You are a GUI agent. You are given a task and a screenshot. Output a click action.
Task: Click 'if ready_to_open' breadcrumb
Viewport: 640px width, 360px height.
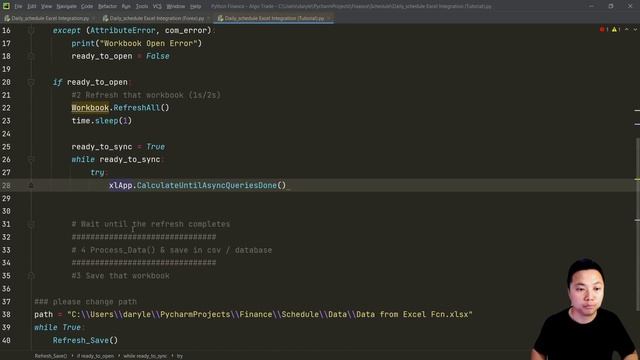click(x=96, y=356)
